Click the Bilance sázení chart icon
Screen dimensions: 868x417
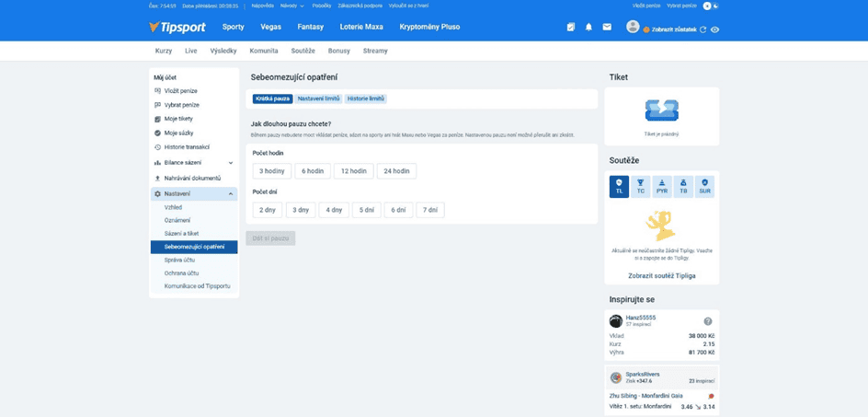point(158,163)
